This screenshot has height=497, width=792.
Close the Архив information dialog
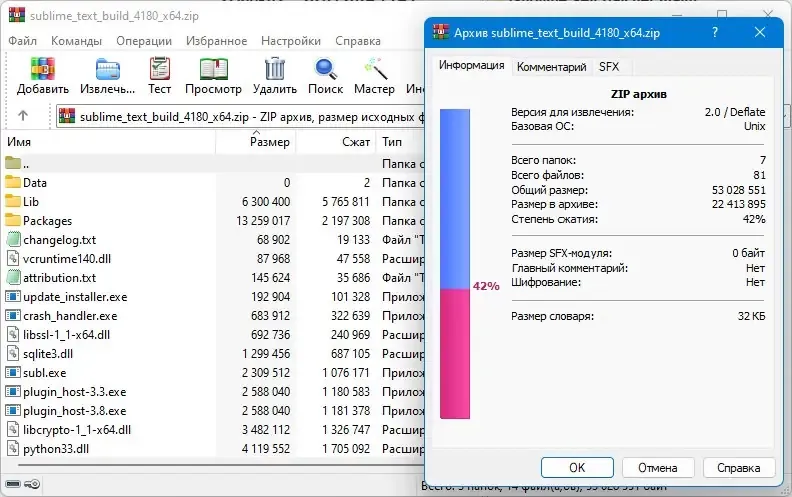[760, 32]
